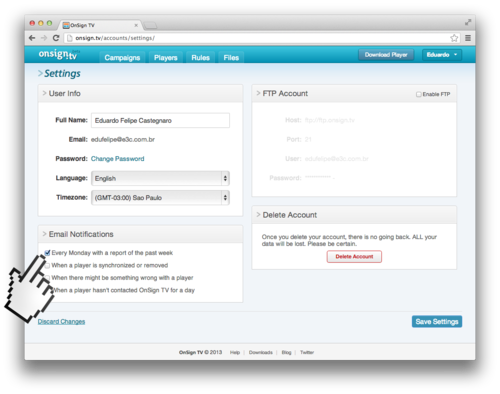Image resolution: width=500 pixels, height=394 pixels.
Task: Click the onsign.tv logo
Action: (x=59, y=54)
